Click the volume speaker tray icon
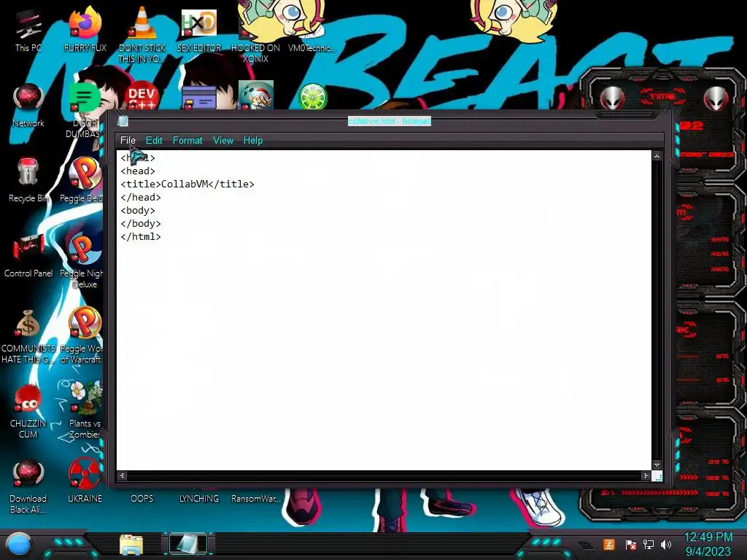This screenshot has height=560, width=747. pyautogui.click(x=666, y=544)
